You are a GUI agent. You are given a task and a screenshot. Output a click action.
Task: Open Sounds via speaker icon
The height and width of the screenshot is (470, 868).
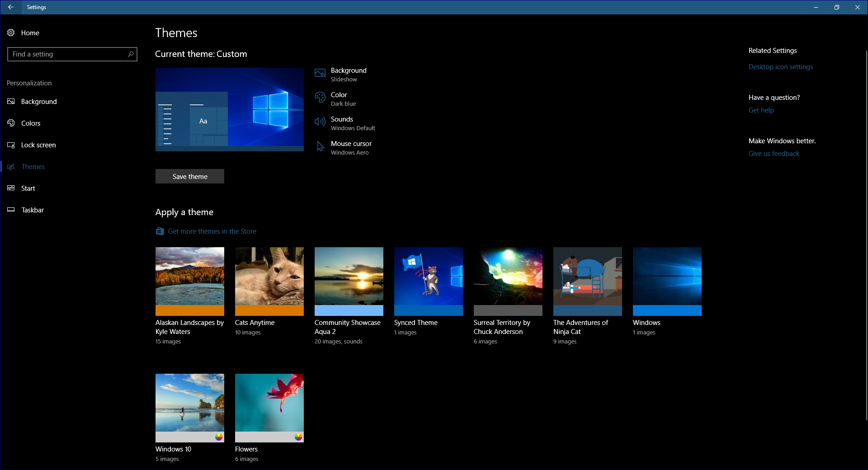pos(320,122)
